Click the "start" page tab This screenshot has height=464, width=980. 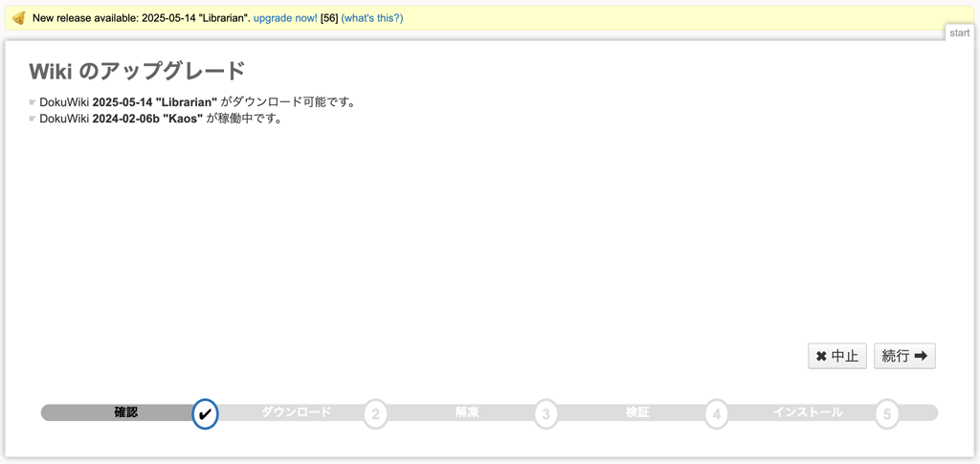tap(959, 33)
